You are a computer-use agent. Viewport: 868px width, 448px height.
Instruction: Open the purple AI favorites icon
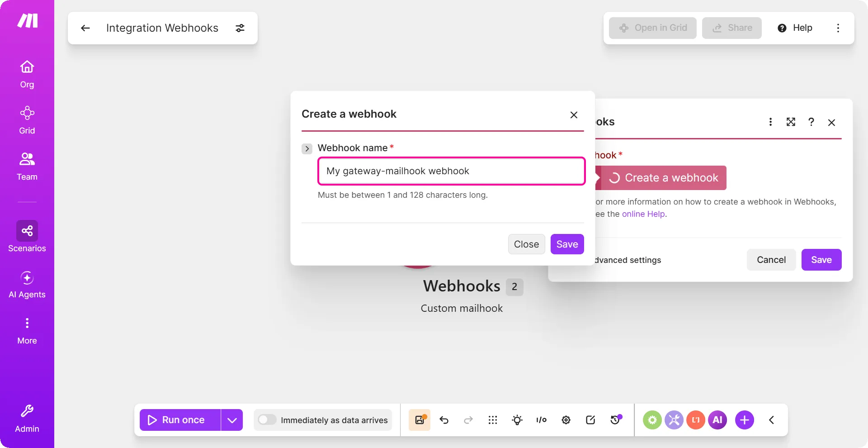pos(717,420)
